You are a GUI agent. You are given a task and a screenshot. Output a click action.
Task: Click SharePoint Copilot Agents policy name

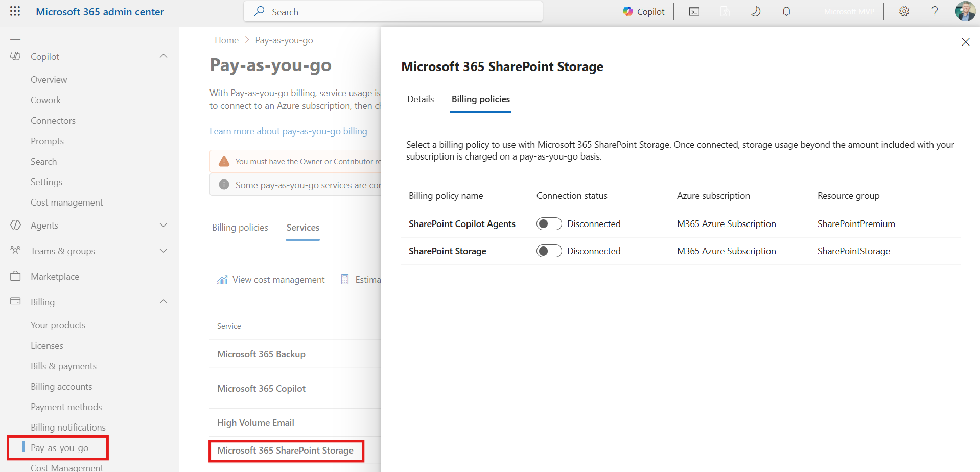pyautogui.click(x=462, y=224)
